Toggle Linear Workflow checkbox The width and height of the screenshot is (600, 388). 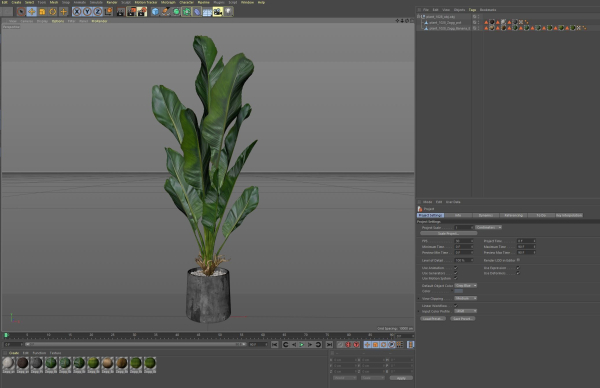coord(456,306)
